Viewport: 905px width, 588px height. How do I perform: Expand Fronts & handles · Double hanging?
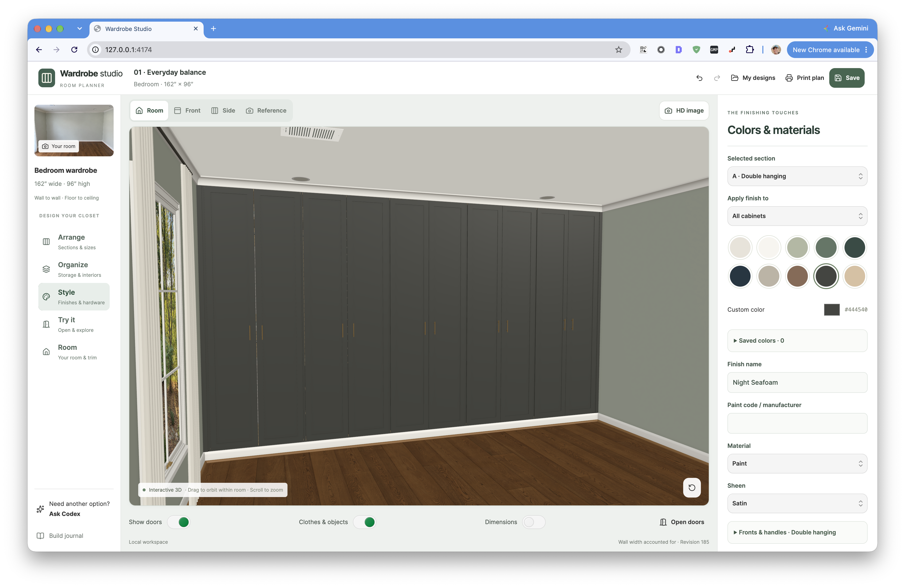[x=797, y=532]
